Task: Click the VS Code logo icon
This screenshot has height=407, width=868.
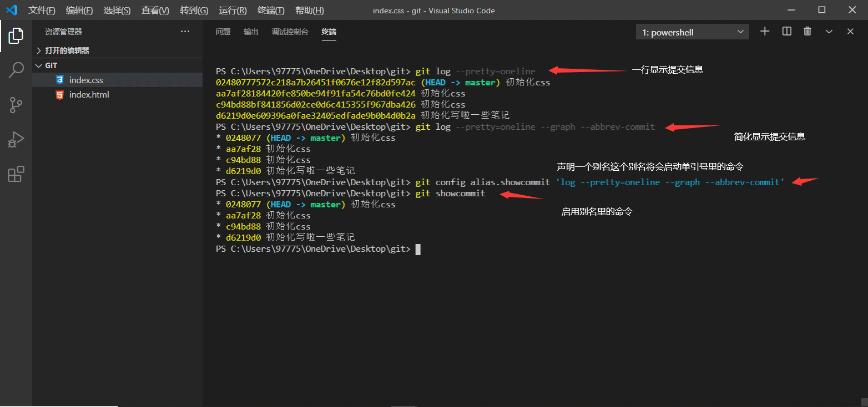Action: 12,10
